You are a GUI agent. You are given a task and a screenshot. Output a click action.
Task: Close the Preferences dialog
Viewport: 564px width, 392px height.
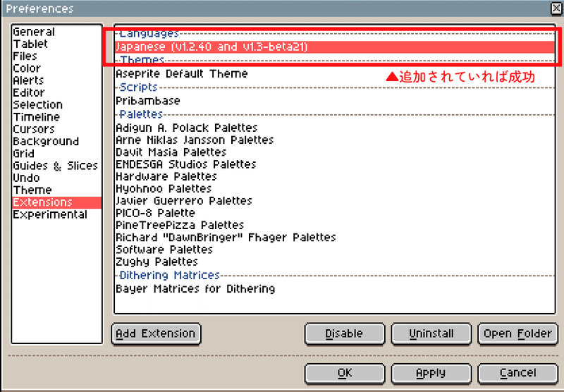click(x=556, y=8)
